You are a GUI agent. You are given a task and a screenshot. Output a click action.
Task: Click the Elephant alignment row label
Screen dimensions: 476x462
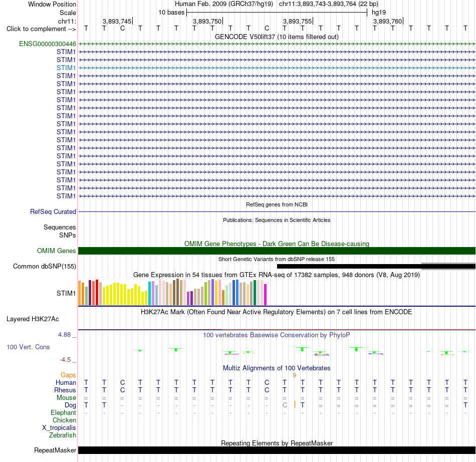pyautogui.click(x=64, y=413)
